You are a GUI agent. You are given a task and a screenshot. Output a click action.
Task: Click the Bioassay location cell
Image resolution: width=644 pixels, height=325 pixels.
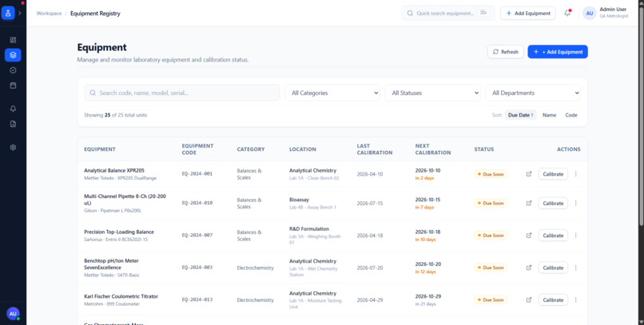[312, 203]
